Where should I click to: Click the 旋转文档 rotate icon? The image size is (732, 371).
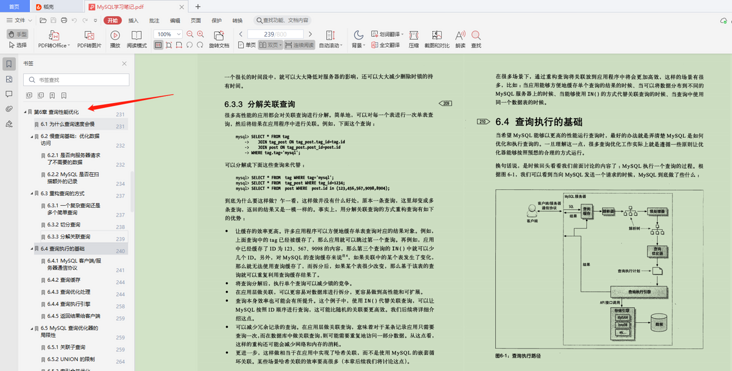pyautogui.click(x=219, y=39)
